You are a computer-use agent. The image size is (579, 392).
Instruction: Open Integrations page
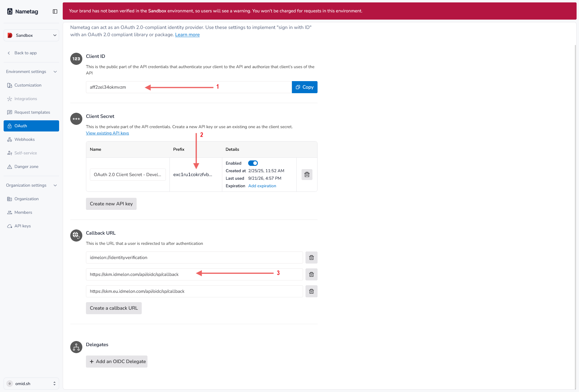pyautogui.click(x=31, y=99)
